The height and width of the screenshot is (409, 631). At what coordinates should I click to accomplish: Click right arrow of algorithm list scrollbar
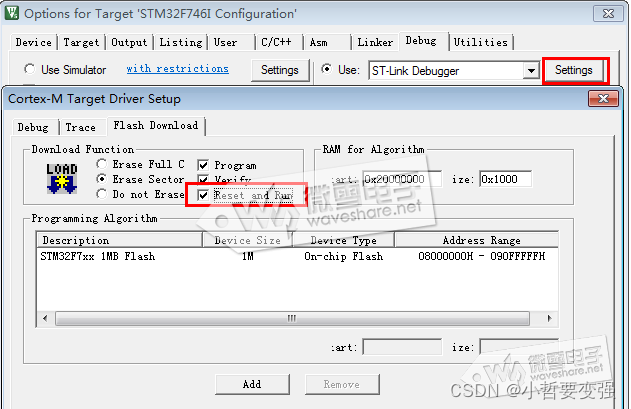(x=549, y=318)
